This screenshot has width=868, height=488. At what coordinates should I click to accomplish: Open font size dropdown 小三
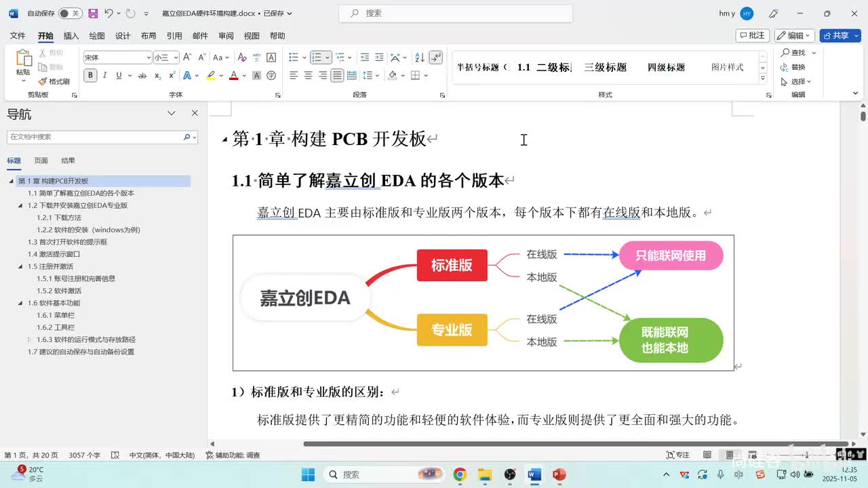(166, 58)
